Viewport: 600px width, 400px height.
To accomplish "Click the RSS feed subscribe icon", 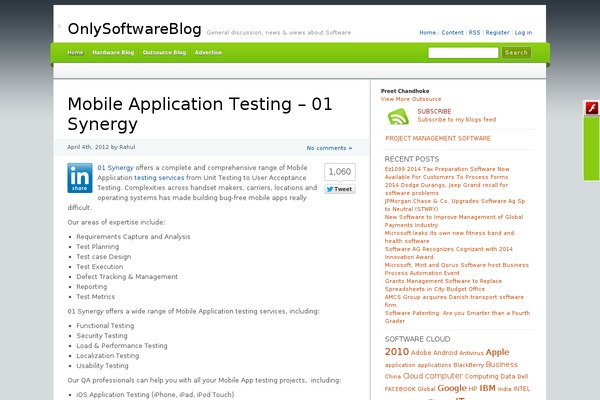I will tap(398, 116).
